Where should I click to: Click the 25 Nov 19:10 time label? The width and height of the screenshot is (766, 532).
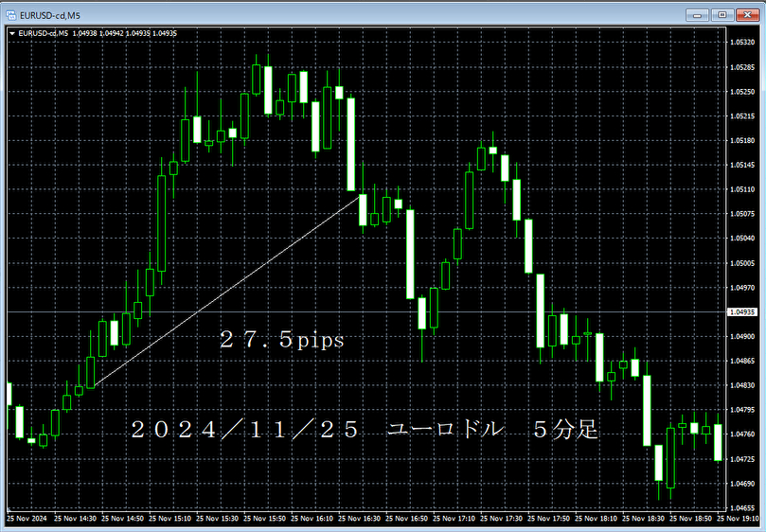[744, 519]
